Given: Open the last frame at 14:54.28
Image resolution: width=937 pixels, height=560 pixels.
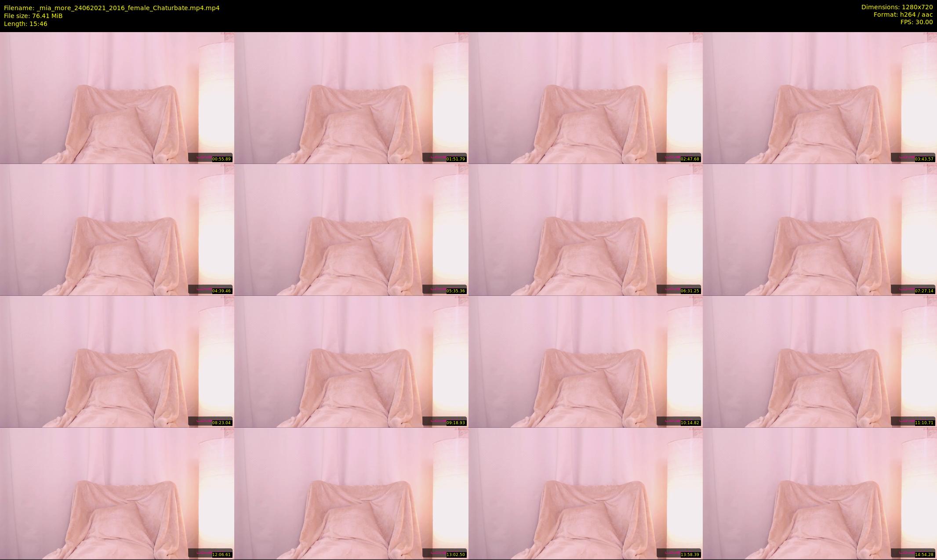Looking at the screenshot, I should (820, 493).
